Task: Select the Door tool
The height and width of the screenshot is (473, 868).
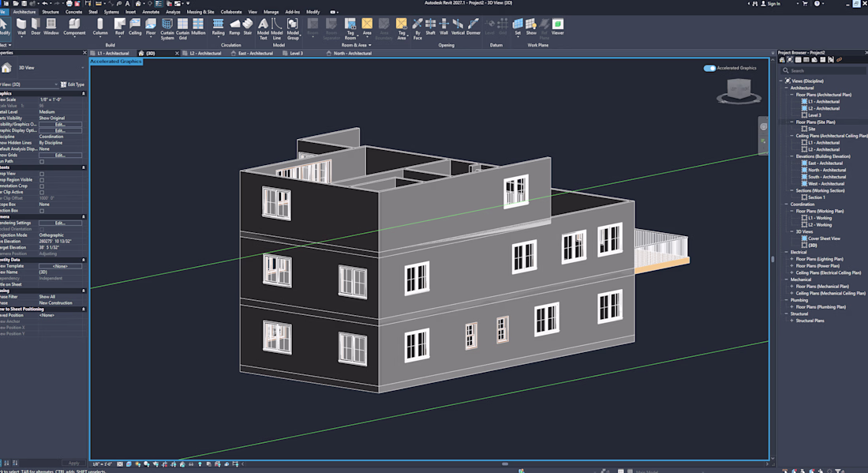Action: tap(36, 27)
